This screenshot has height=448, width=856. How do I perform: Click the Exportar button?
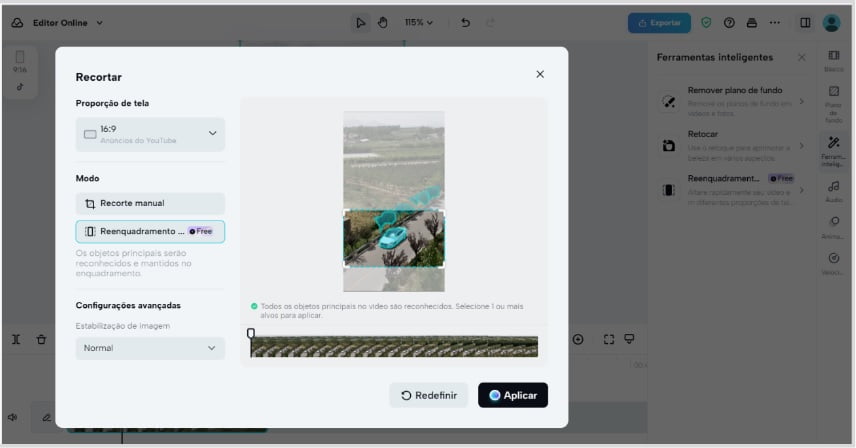659,23
